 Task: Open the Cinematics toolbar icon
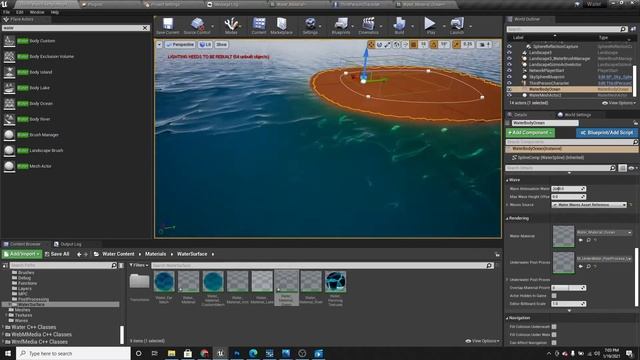click(369, 26)
